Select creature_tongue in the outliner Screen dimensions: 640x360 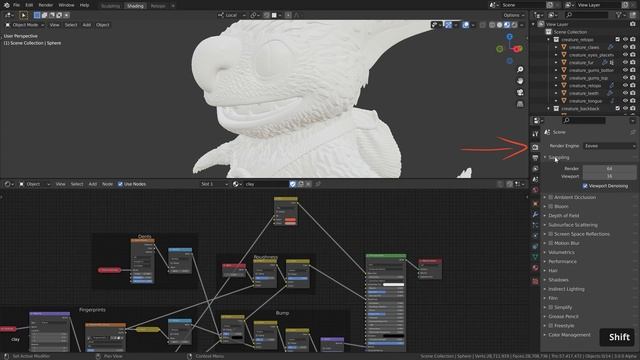pos(585,101)
